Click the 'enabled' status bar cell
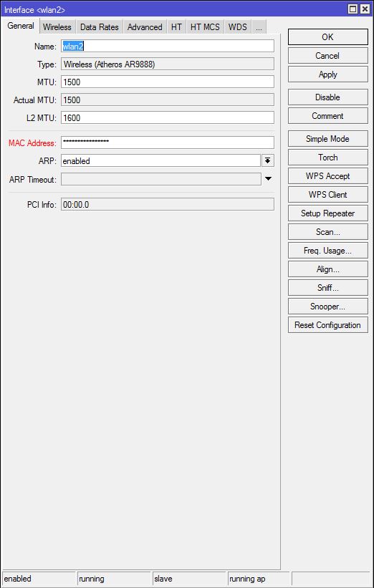Image resolution: width=374 pixels, height=588 pixels. click(39, 579)
